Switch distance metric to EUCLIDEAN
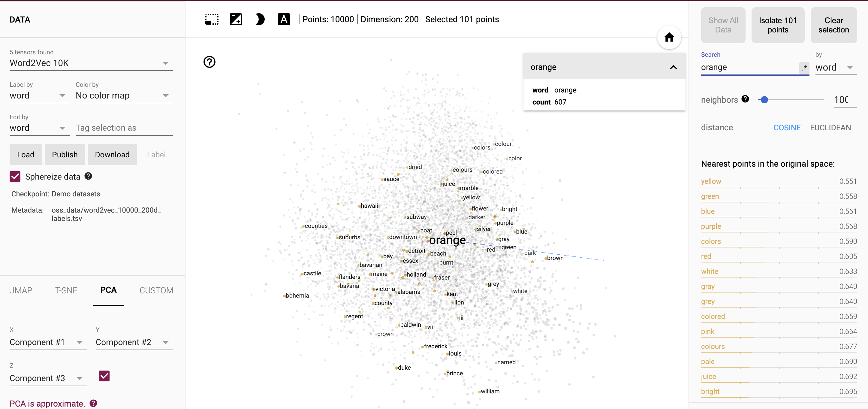 tap(830, 127)
